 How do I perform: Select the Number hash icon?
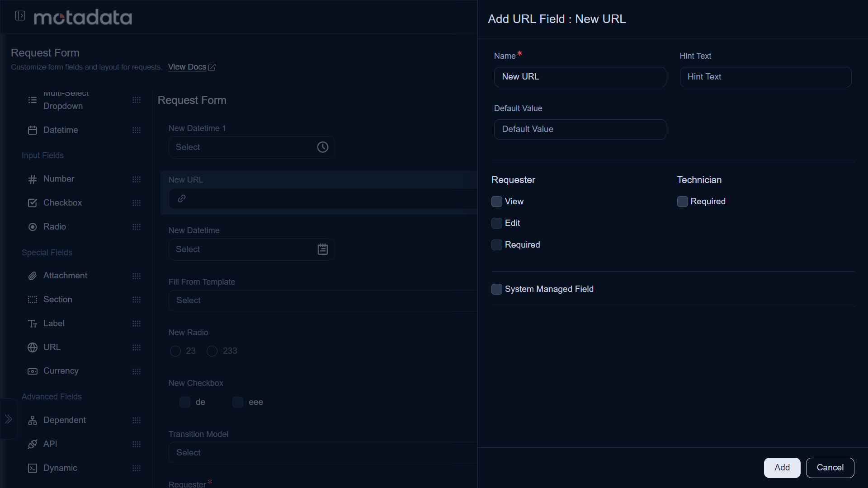(33, 179)
